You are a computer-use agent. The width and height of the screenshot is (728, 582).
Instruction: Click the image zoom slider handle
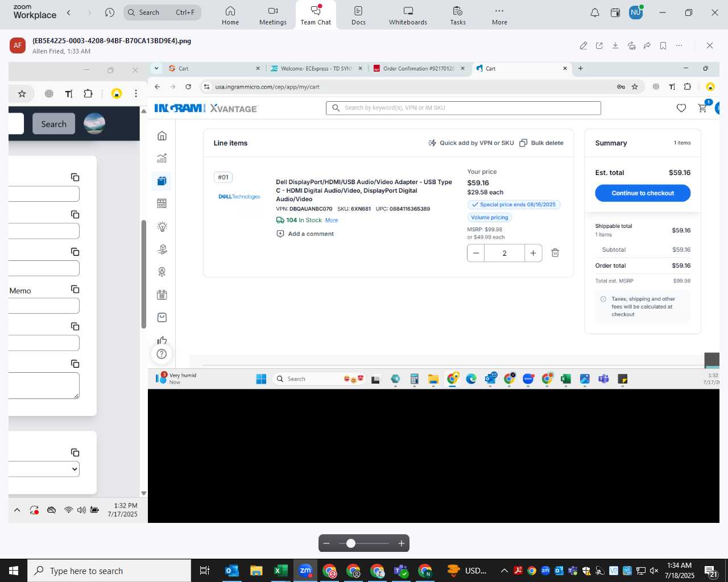tap(351, 543)
